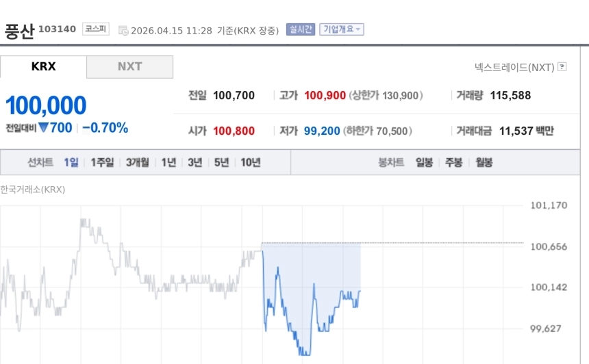This screenshot has width=589, height=364.
Task: Click the blue down-arrow change indicator
Action: click(x=42, y=128)
